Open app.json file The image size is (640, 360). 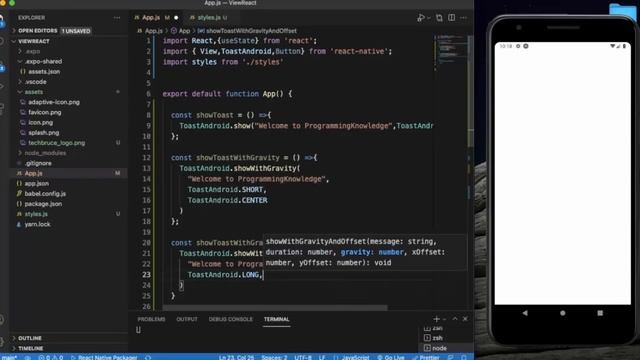tap(36, 184)
